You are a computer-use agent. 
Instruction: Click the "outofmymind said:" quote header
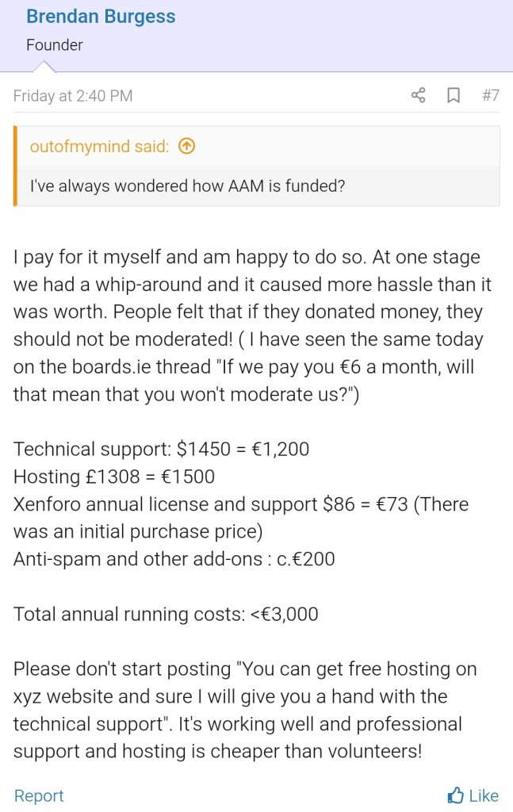click(x=99, y=147)
